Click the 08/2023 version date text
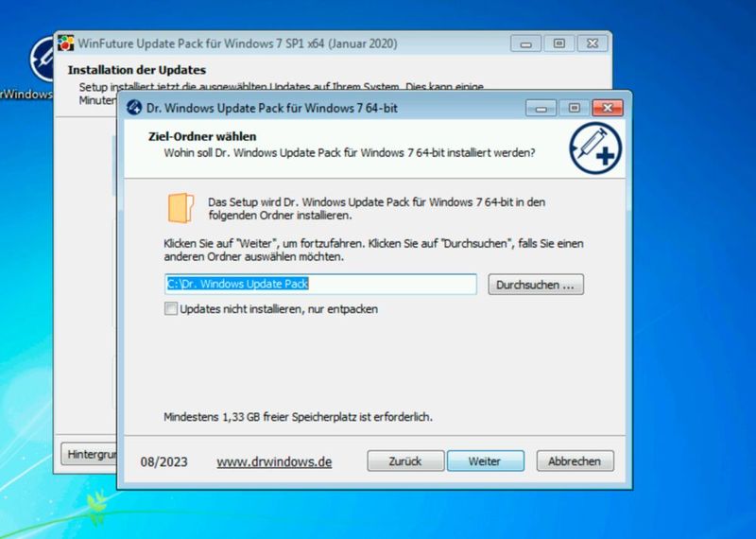The height and width of the screenshot is (539, 756). (163, 461)
